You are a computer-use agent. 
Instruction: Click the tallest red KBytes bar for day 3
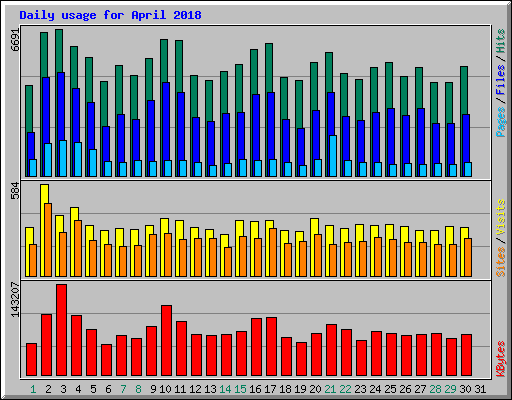tap(61, 330)
